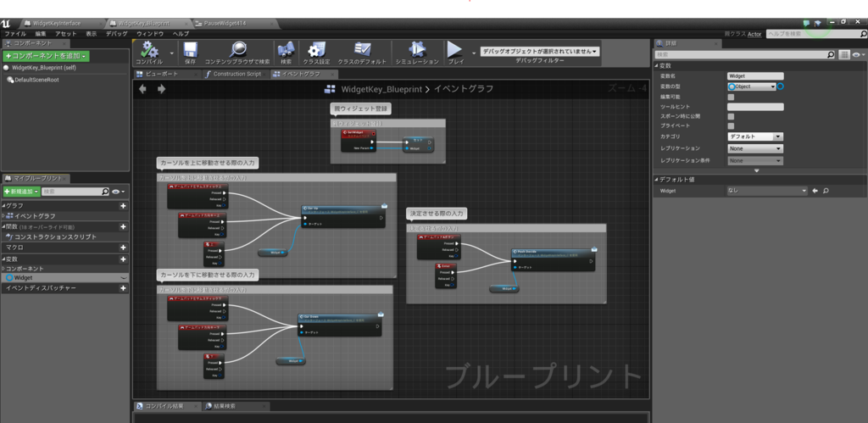Add new variable with 変数 plus
Viewport: 868px width, 423px height.
click(124, 259)
